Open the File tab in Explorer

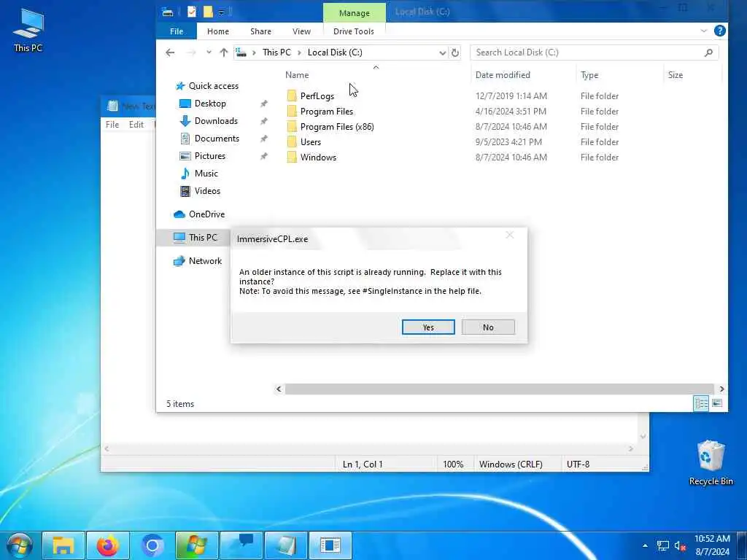(x=177, y=31)
